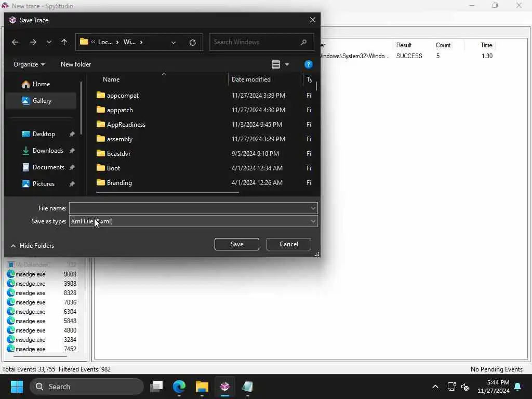This screenshot has height=399, width=532.
Task: Click the horizontal scrollbar in file list
Action: coord(168,192)
